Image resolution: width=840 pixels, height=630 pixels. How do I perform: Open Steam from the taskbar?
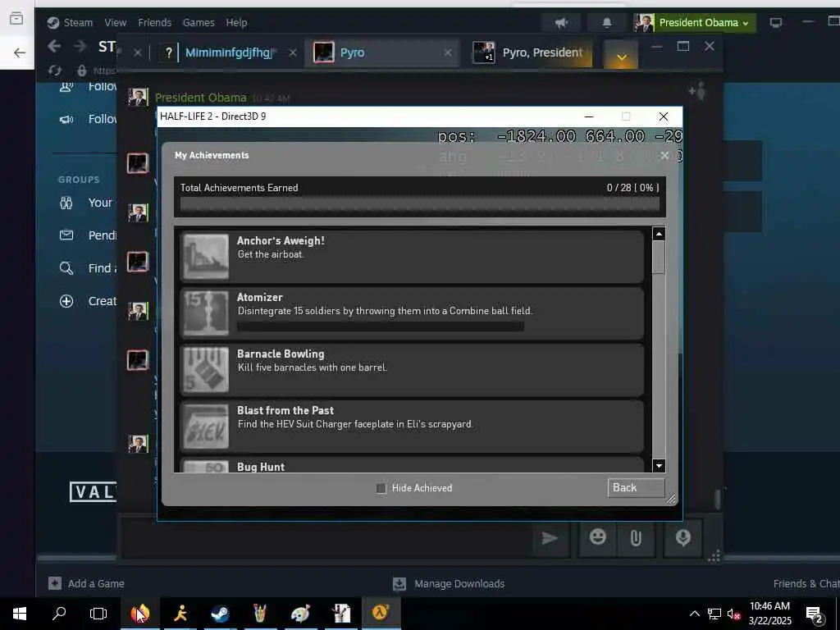(220, 614)
